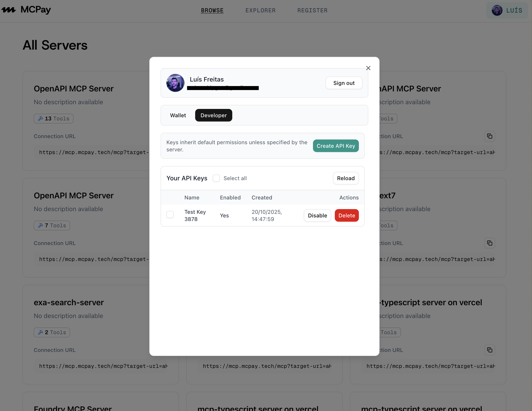This screenshot has width=532, height=411.
Task: Click Luís Freitas profile avatar in dialog
Action: pyautogui.click(x=175, y=83)
